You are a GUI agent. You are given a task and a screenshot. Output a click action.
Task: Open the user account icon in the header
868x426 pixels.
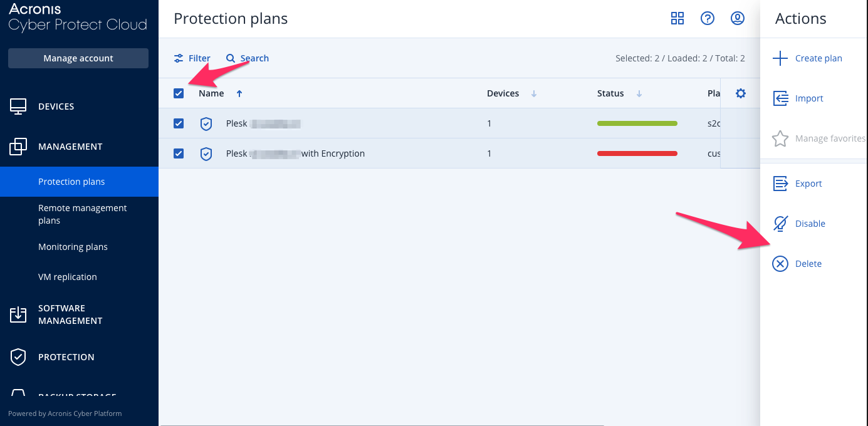click(x=738, y=18)
